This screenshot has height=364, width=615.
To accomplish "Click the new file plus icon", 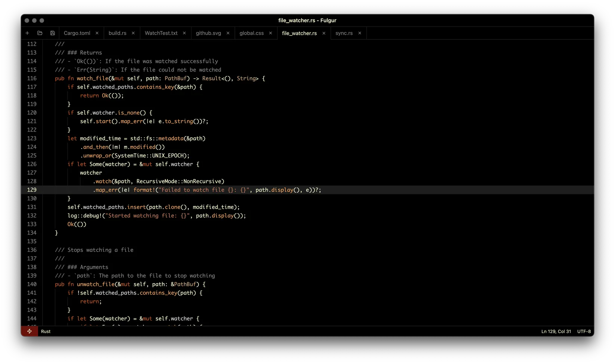I will 27,33.
